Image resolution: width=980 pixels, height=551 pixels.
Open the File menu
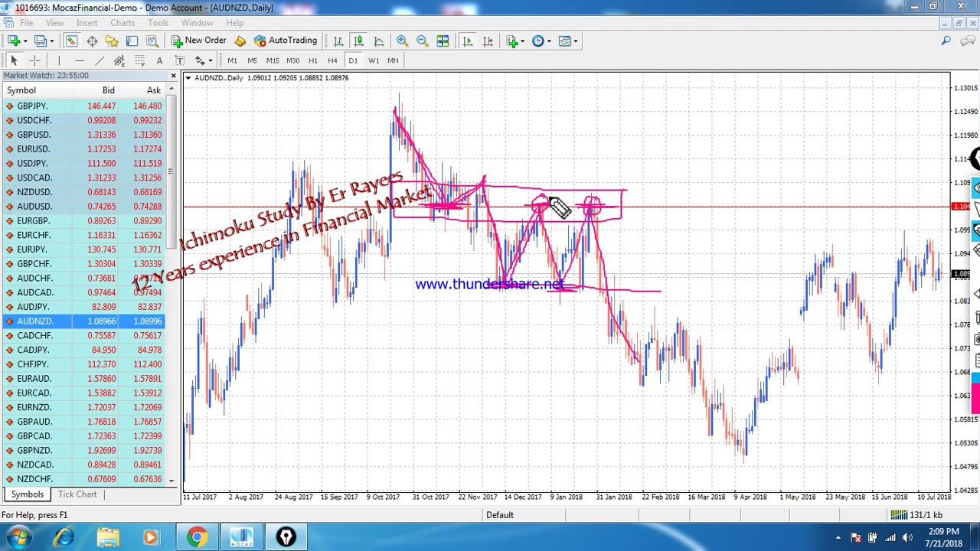point(26,23)
